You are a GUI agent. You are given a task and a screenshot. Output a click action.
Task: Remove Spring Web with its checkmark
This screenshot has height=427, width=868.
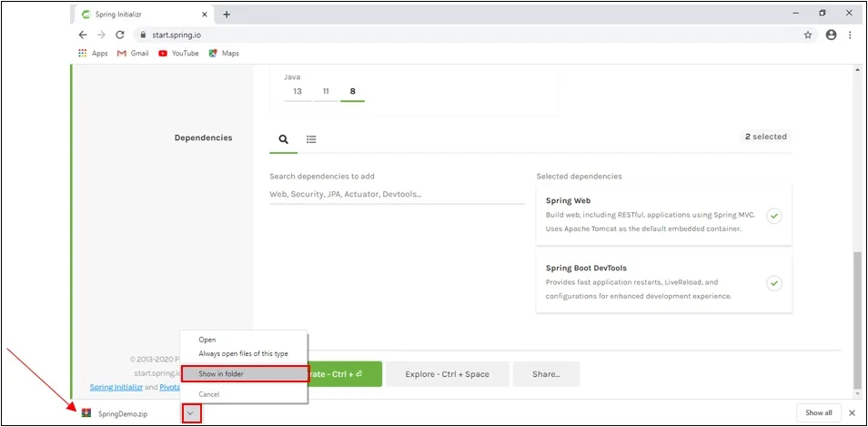[774, 216]
